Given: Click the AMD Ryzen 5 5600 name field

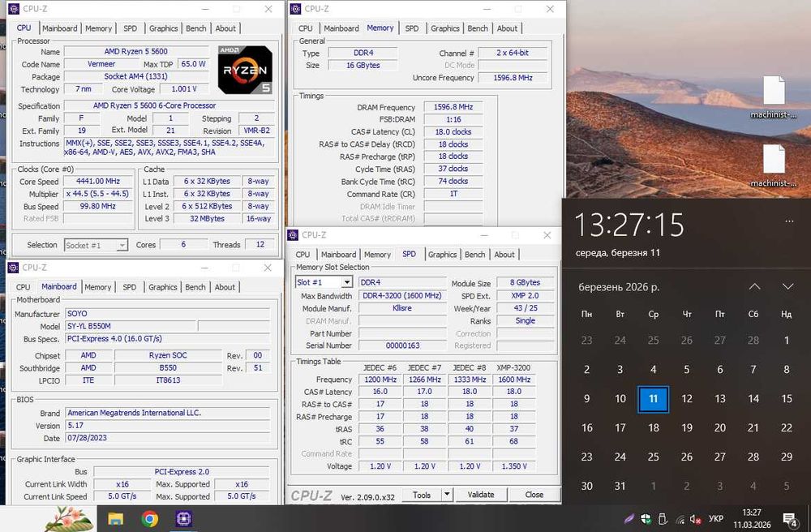Looking at the screenshot, I should [136, 51].
